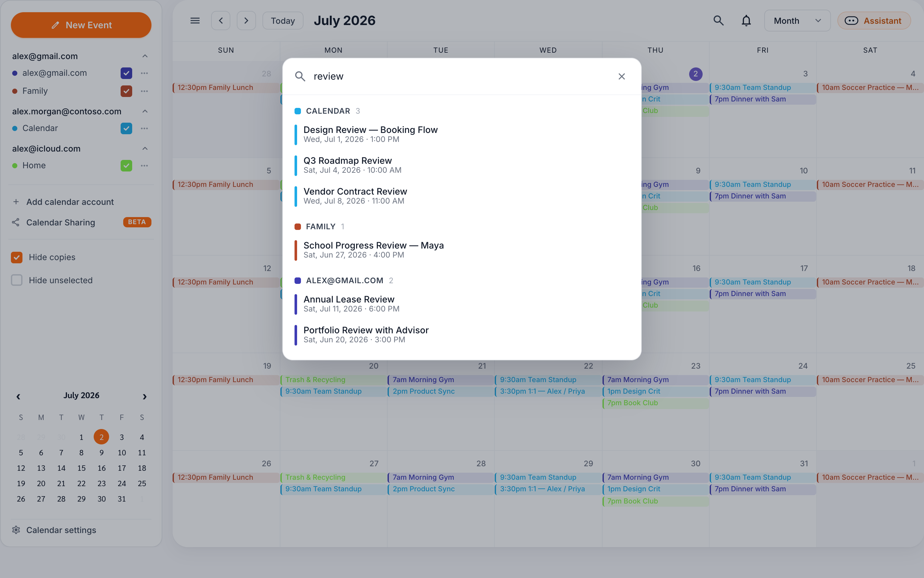Viewport: 924px width, 578px height.
Task: Uncheck the Family calendar checkbox
Action: [x=126, y=91]
